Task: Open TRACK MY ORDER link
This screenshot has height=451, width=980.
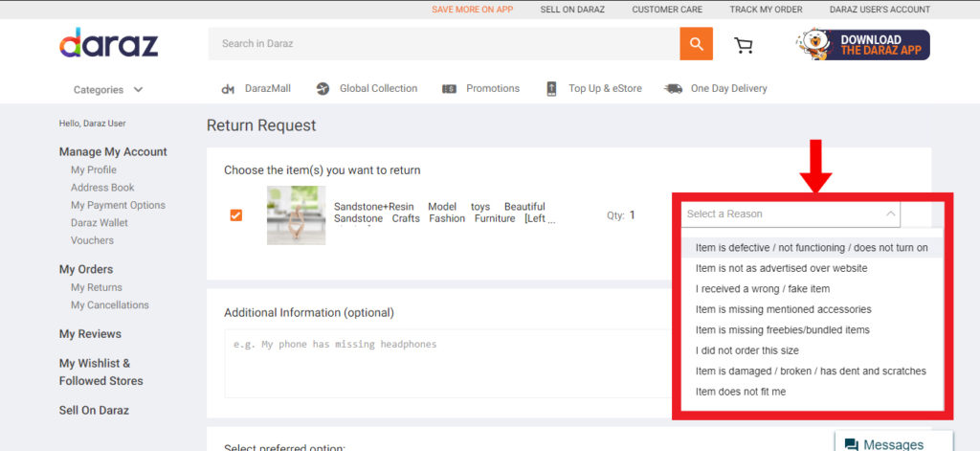Action: click(x=766, y=10)
